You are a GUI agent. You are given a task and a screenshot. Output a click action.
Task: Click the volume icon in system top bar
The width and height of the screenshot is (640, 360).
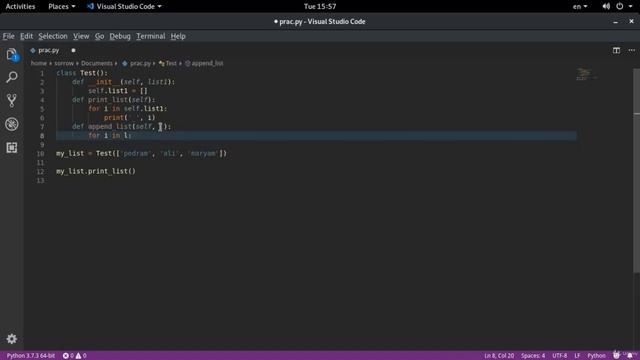pos(606,6)
